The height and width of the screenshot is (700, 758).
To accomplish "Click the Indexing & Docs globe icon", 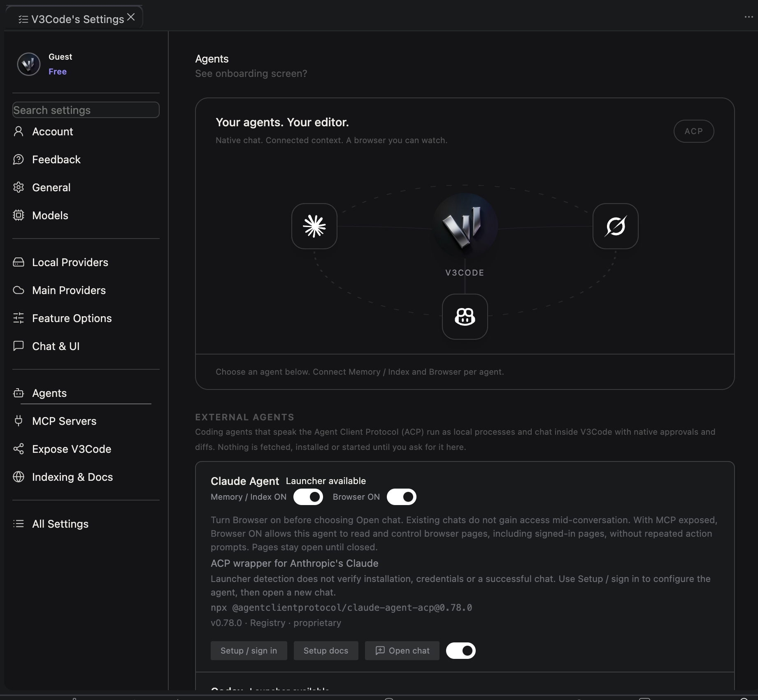I will click(19, 477).
